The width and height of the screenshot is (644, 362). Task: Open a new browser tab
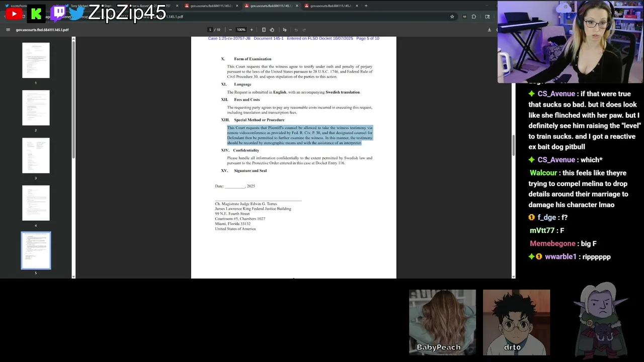[x=366, y=6]
